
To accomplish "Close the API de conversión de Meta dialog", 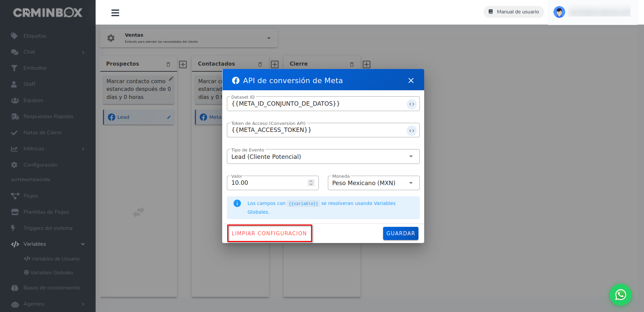I will (x=411, y=80).
